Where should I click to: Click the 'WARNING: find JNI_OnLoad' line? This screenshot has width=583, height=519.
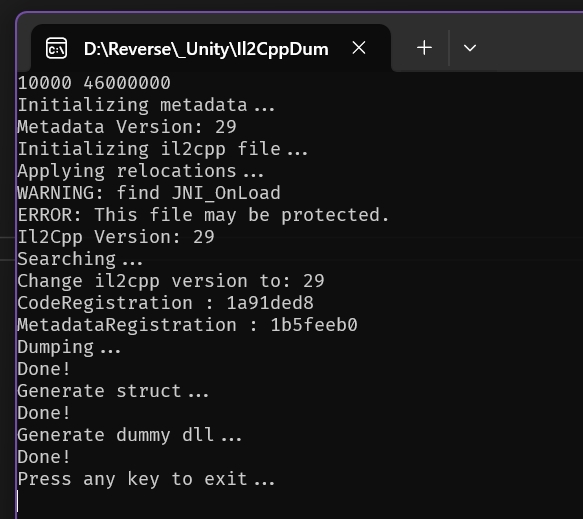(149, 193)
